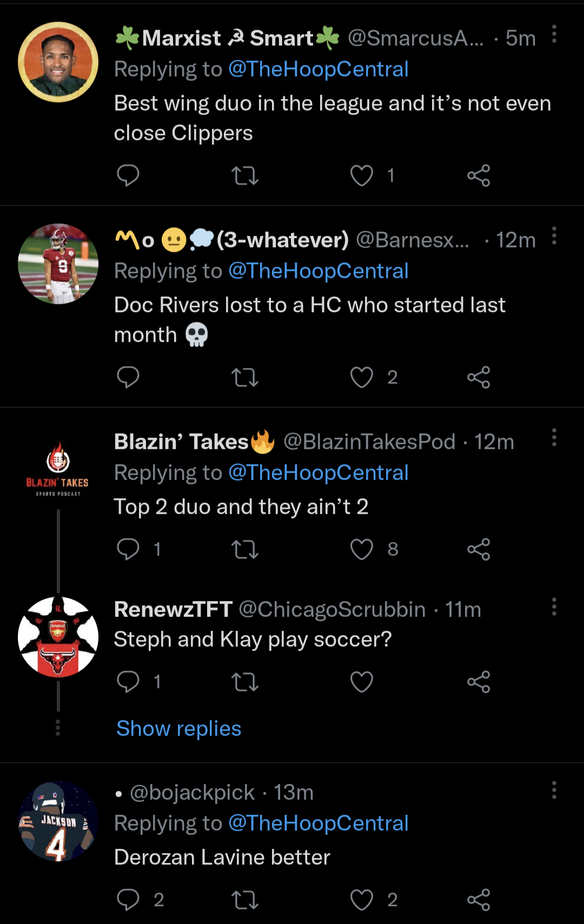The image size is (584, 924).
Task: Like the RenewzTFT soccer tweet
Action: click(x=362, y=682)
